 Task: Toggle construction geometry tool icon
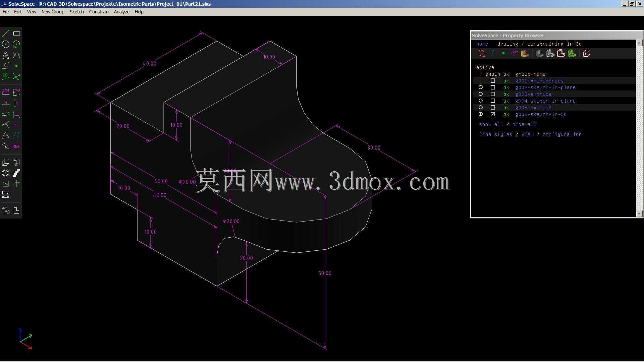tap(6, 76)
